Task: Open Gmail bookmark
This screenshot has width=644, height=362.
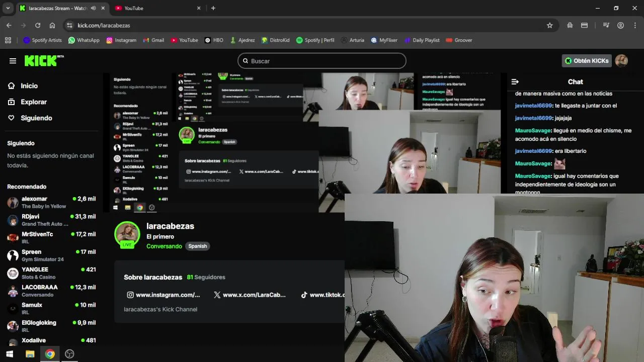Action: (x=153, y=40)
